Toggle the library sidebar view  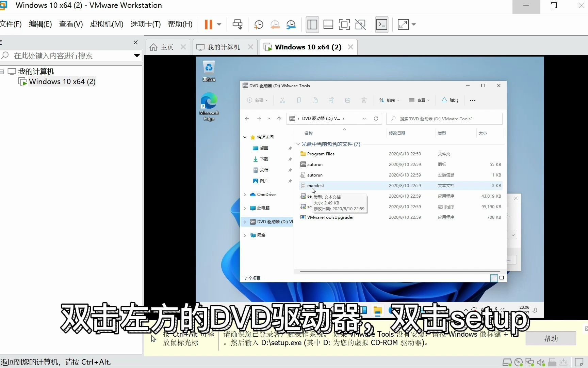[x=312, y=25]
